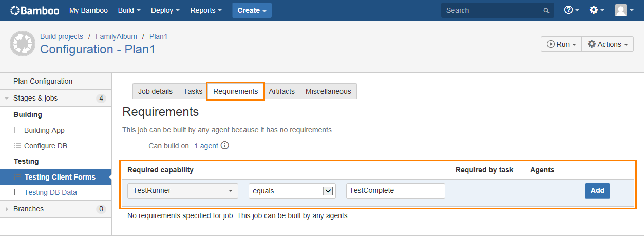Click the job icon beside Building App
Viewport: 644px width, 236px height.
click(17, 130)
